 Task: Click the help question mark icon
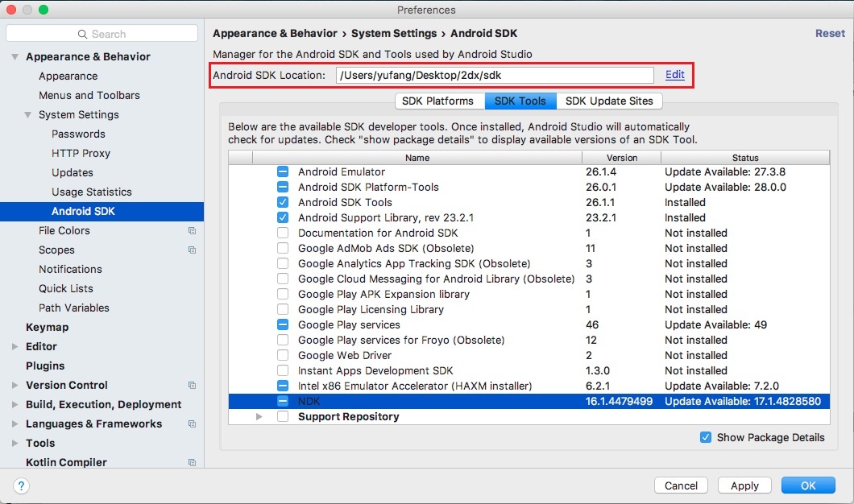pos(21,485)
